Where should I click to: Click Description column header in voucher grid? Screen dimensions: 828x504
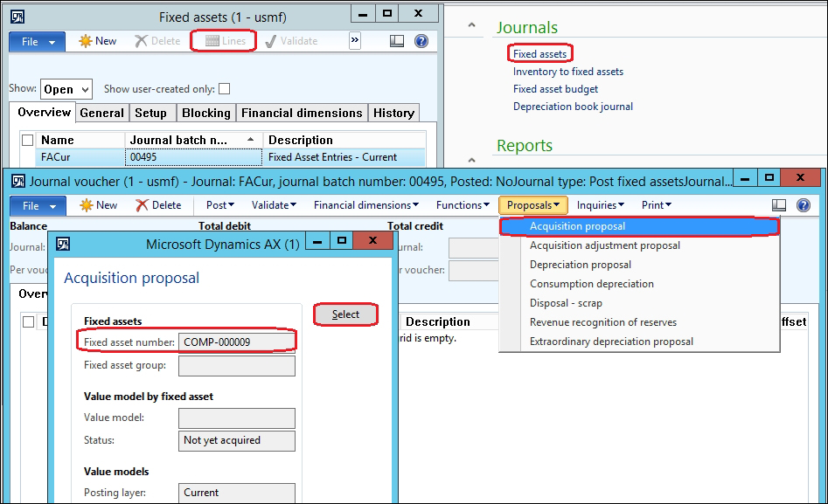[437, 322]
